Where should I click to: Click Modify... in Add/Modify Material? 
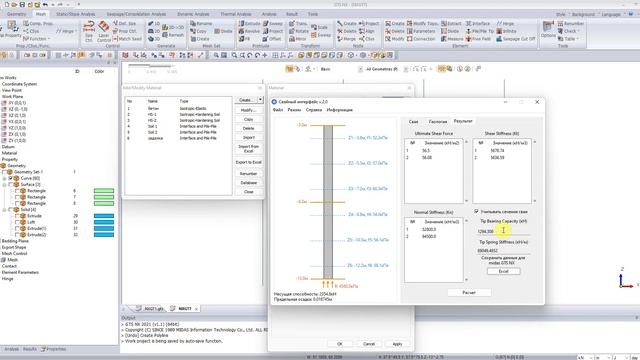point(248,111)
